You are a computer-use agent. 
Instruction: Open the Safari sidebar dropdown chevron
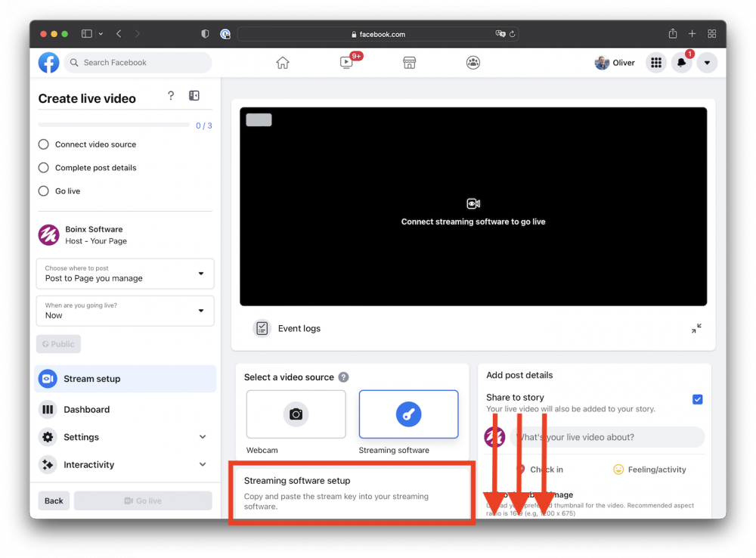coord(101,34)
